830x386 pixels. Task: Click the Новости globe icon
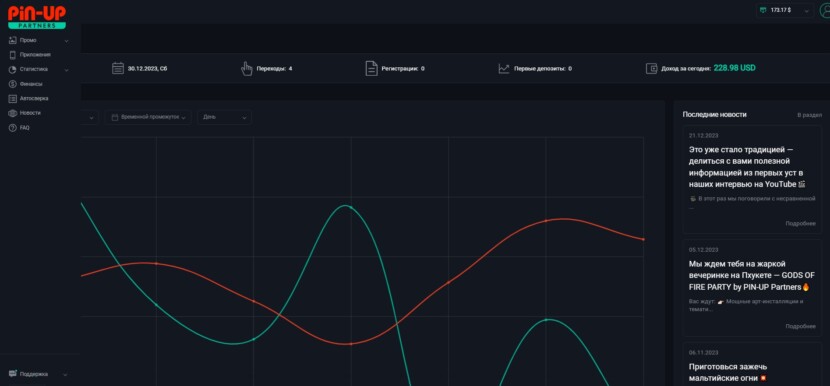pos(13,113)
